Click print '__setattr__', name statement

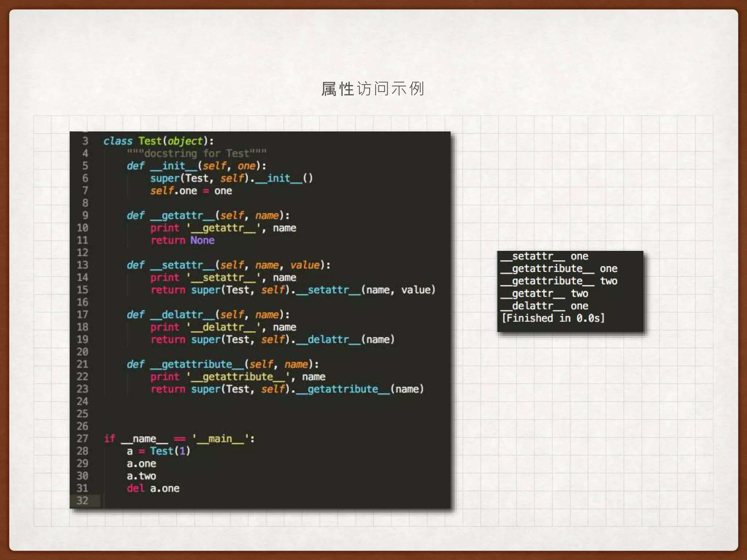pos(223,277)
